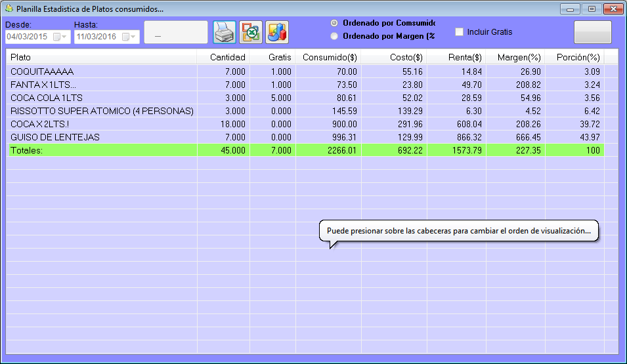Image resolution: width=627 pixels, height=364 pixels.
Task: Sort by the Consumido($) column header
Action: coord(329,57)
